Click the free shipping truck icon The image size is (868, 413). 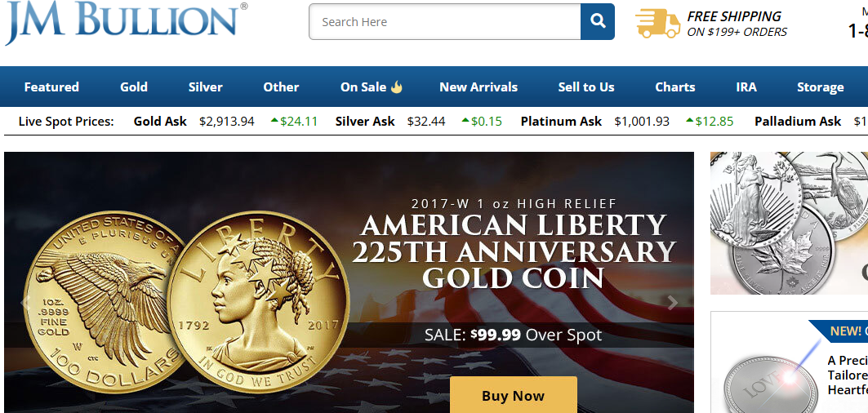click(657, 23)
